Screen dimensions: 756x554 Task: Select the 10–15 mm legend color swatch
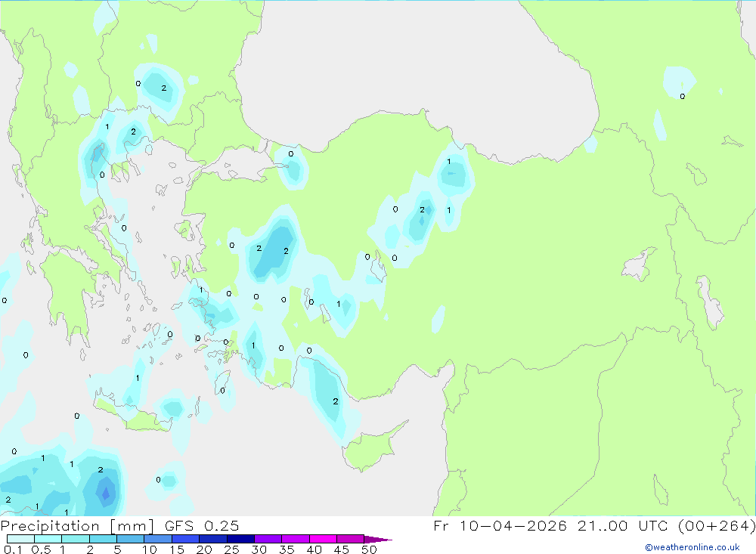(x=158, y=539)
